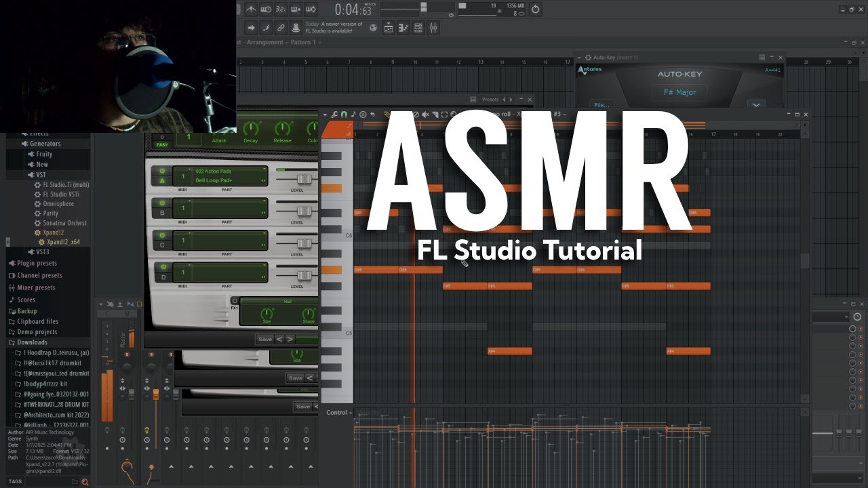This screenshot has width=868, height=488.
Task: Toggle power button for Xpand part D
Action: pyautogui.click(x=162, y=267)
